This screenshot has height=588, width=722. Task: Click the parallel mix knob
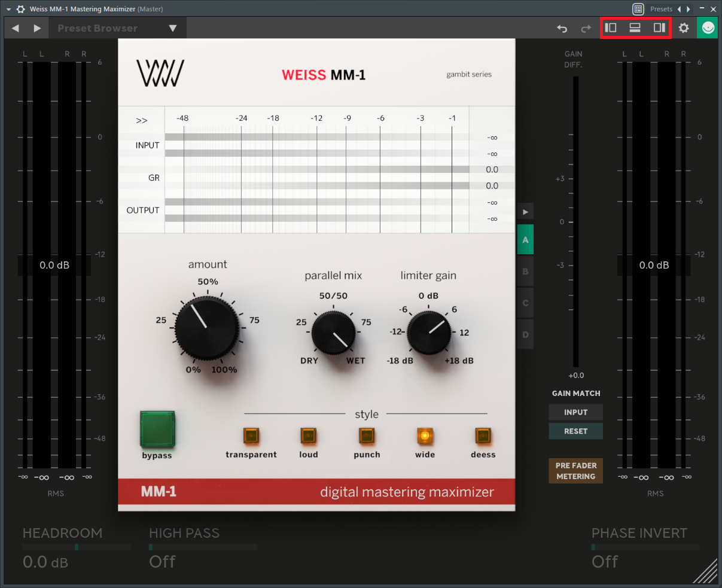[333, 333]
